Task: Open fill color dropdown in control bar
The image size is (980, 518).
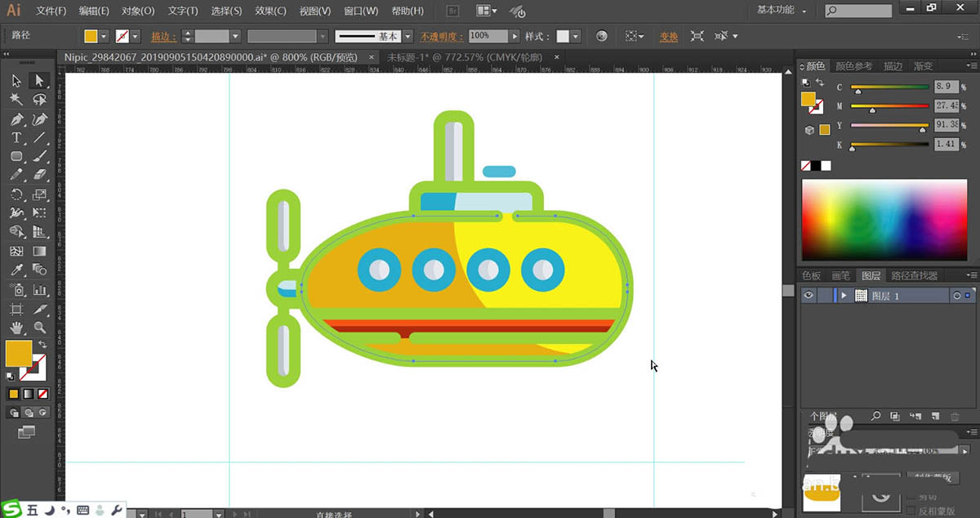Action: 104,37
